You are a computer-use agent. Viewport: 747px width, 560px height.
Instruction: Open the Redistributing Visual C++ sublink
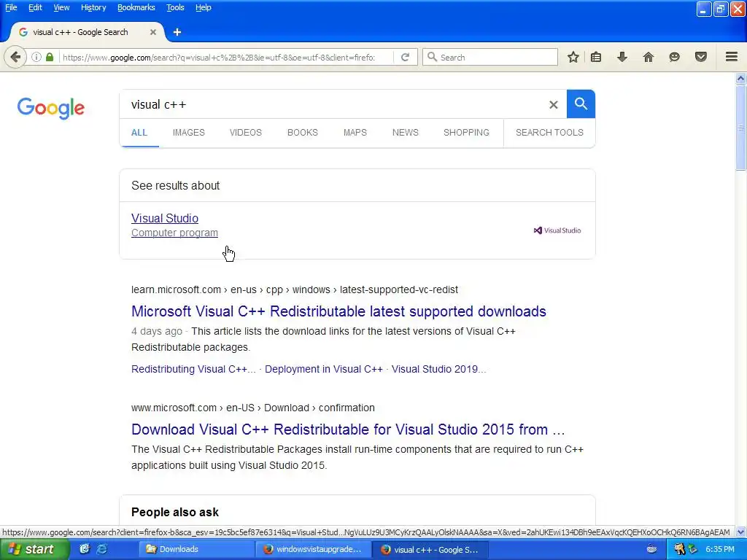193,369
